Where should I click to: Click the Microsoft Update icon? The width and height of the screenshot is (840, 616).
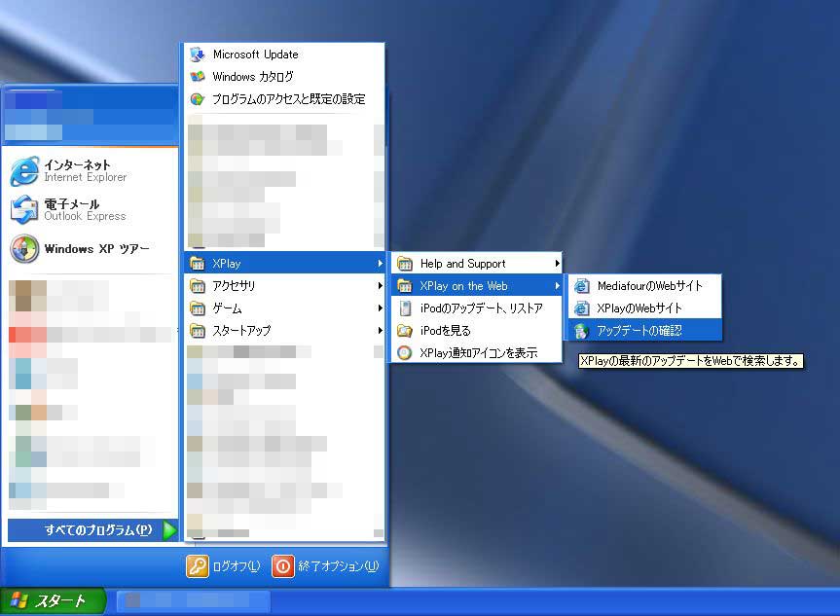click(198, 54)
